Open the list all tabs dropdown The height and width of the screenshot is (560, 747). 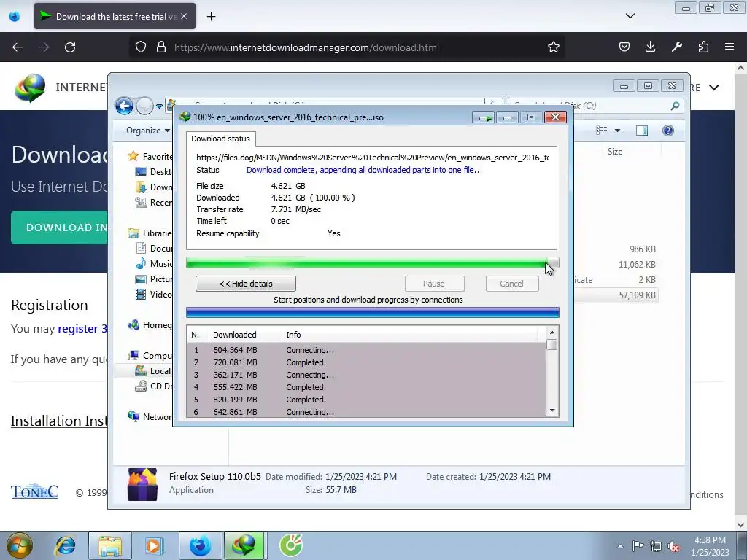point(630,16)
